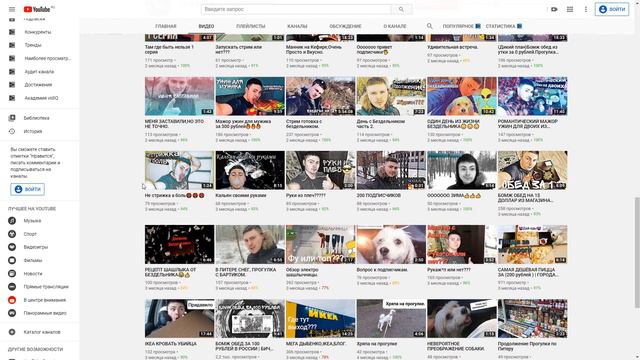Open the Хрипа на прогулке thumbnail

tap(391, 318)
